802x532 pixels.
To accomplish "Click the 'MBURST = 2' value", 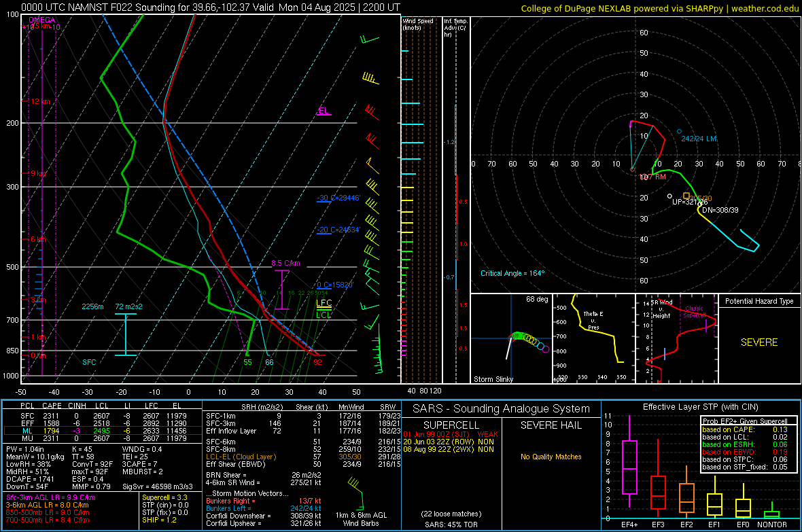I will pos(142,472).
